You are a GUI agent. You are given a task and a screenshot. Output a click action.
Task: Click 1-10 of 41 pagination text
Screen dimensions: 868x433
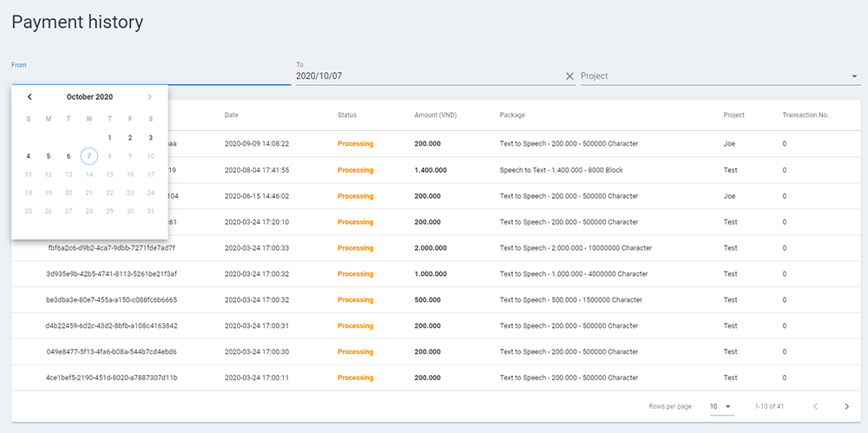(769, 406)
